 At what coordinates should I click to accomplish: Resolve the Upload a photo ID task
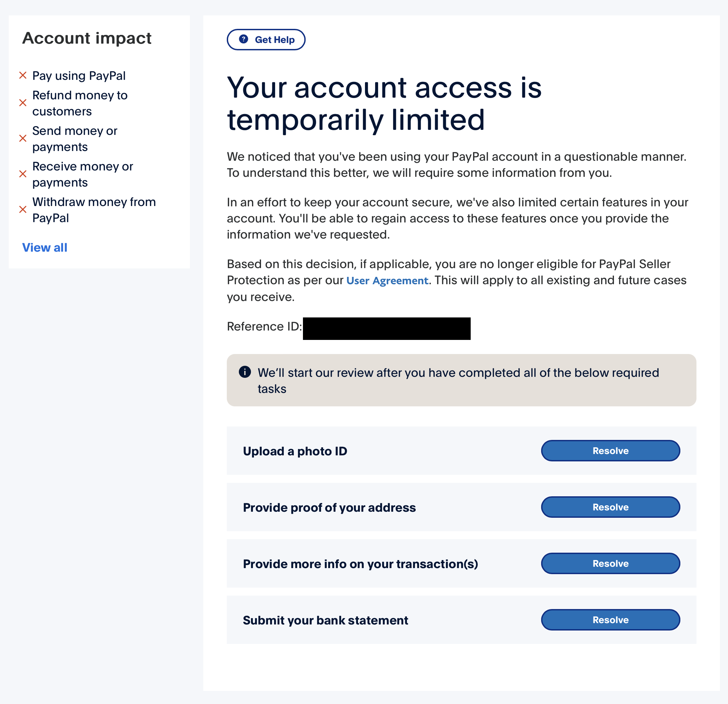[610, 451]
